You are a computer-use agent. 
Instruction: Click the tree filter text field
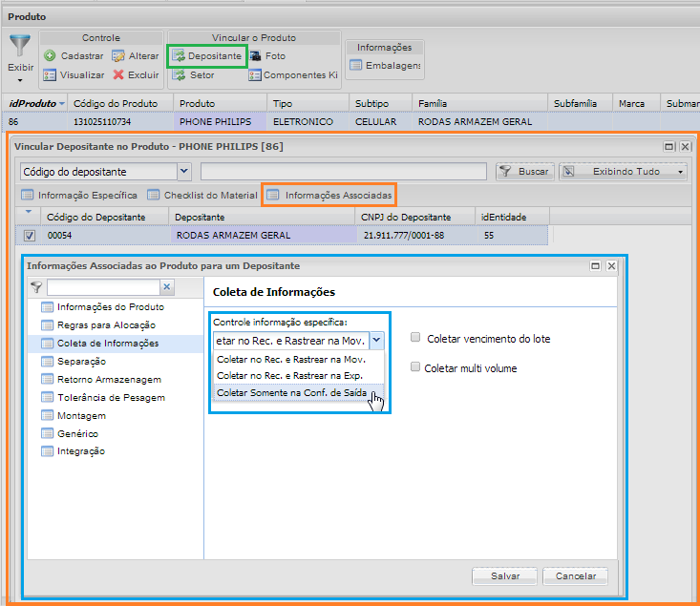(x=103, y=287)
